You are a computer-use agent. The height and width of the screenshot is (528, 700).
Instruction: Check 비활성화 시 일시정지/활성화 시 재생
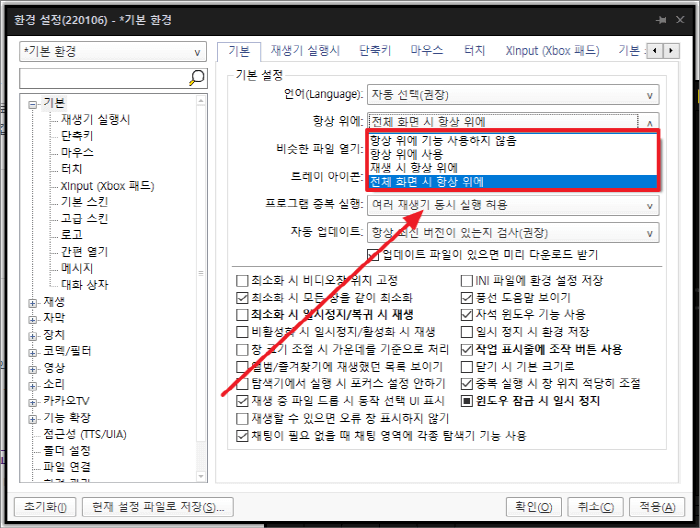coord(242,332)
